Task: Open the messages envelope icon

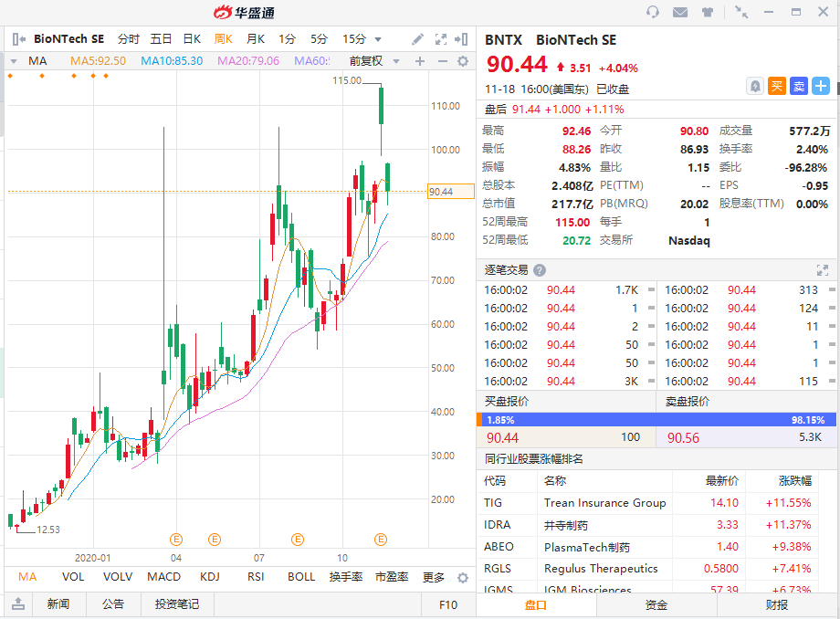Action: [x=680, y=12]
